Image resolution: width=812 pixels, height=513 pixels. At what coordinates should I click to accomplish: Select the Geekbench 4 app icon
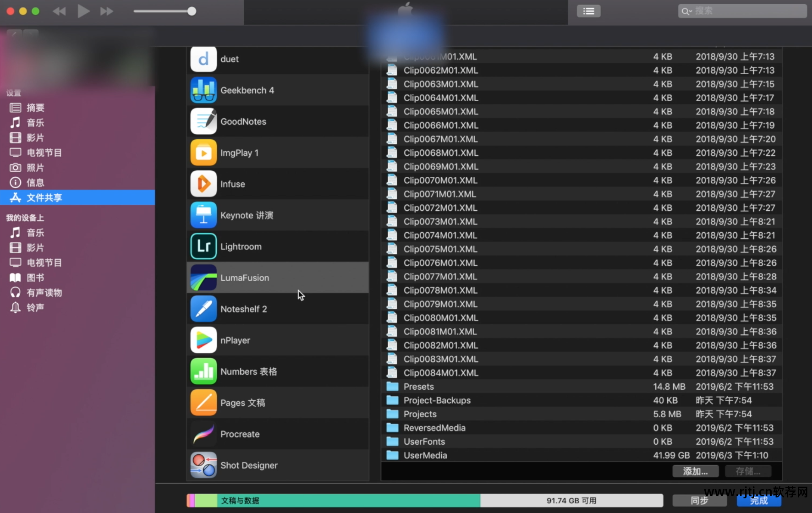pos(203,90)
